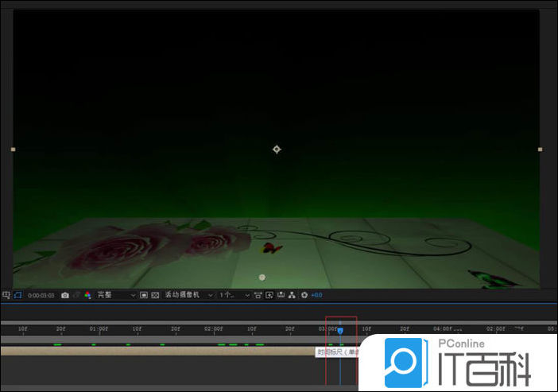558x392 pixels.
Task: Click the 04:00f mark on time ruler
Action: (x=443, y=329)
